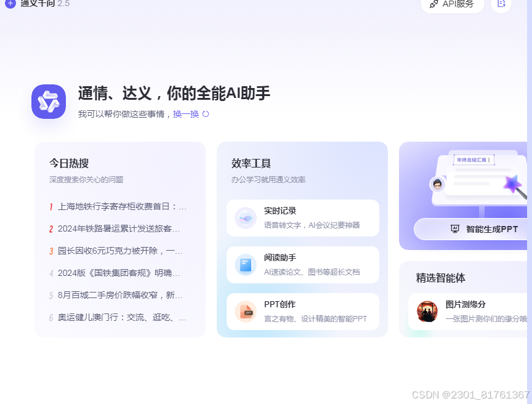The width and height of the screenshot is (532, 404).
Task: Click the PPT banner illustration
Action: click(x=478, y=178)
